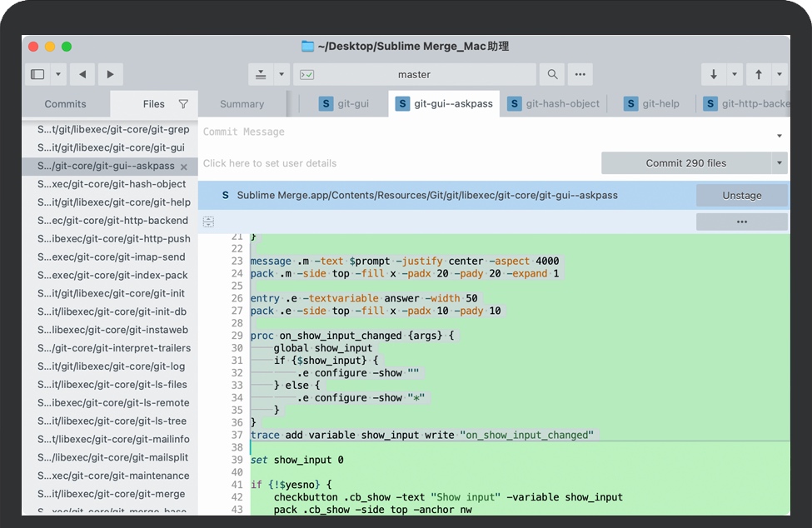
Task: Open the sidebar layout dropdown arrow
Action: 58,74
